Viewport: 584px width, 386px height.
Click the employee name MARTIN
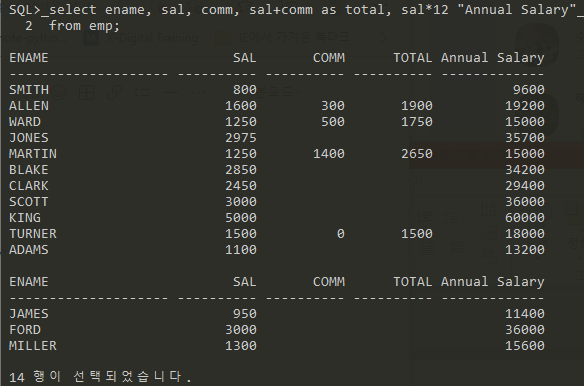point(33,154)
